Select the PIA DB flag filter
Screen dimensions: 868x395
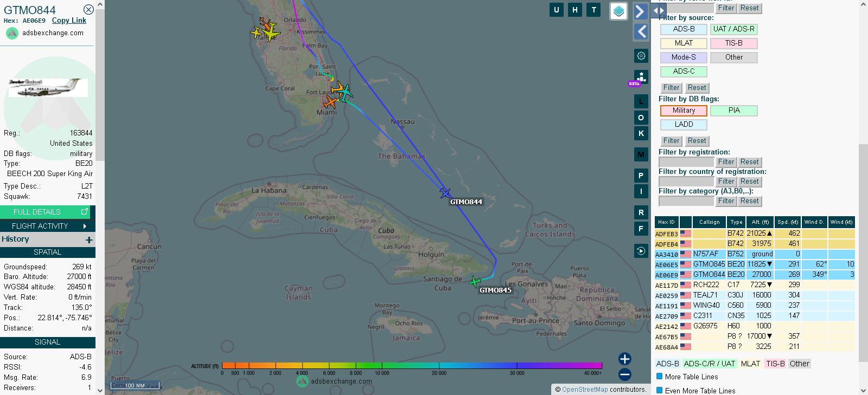point(734,111)
